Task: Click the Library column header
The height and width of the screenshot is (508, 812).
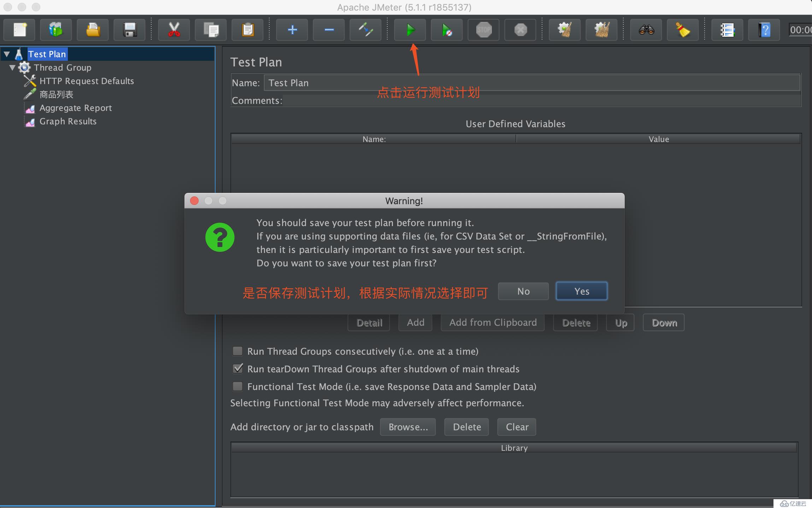Action: [514, 448]
